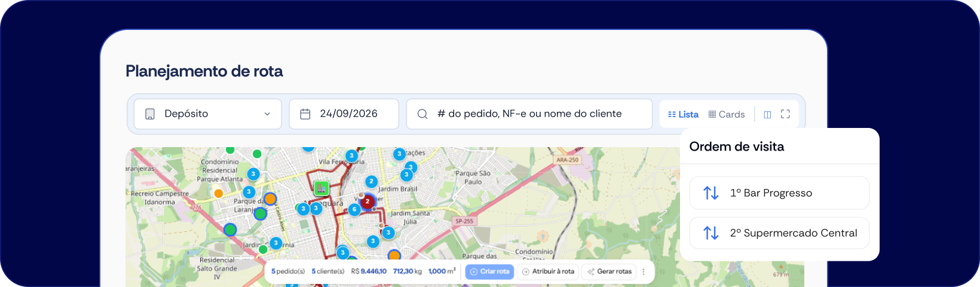This screenshot has height=287, width=980.
Task: Click the 5 cliente(s) summary
Action: coord(328,271)
